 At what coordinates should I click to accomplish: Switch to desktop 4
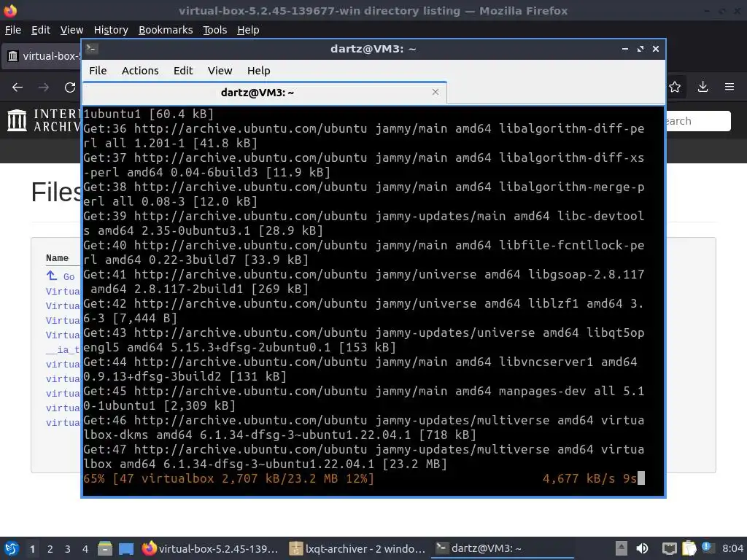[85, 549]
